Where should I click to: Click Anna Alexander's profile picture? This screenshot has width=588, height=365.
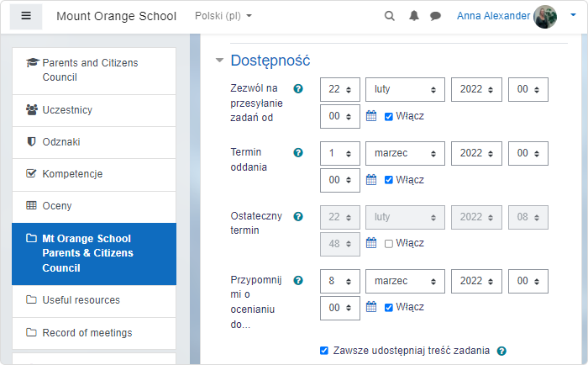coord(545,17)
